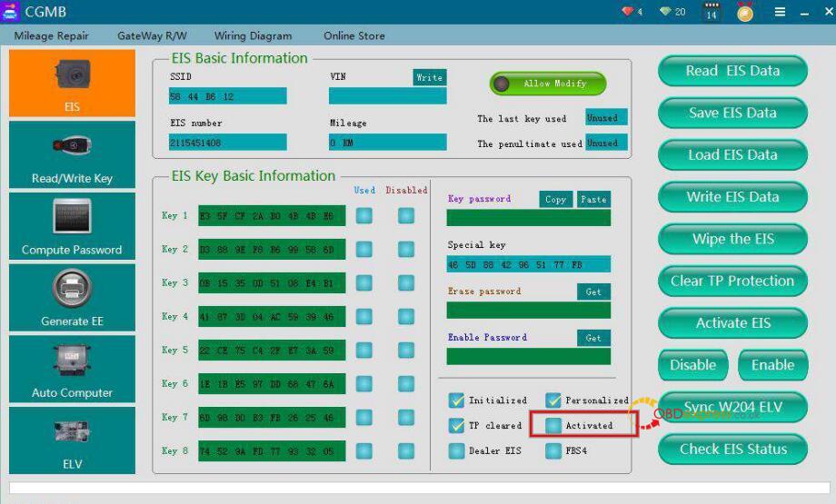Click the Clear TP Protection button
Screen dimensions: 836x504
[x=732, y=281]
